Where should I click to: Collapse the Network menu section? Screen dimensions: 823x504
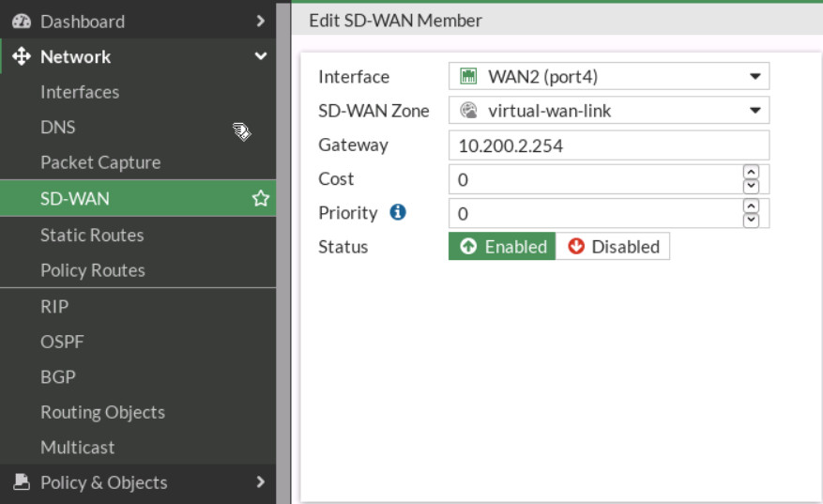pos(261,56)
